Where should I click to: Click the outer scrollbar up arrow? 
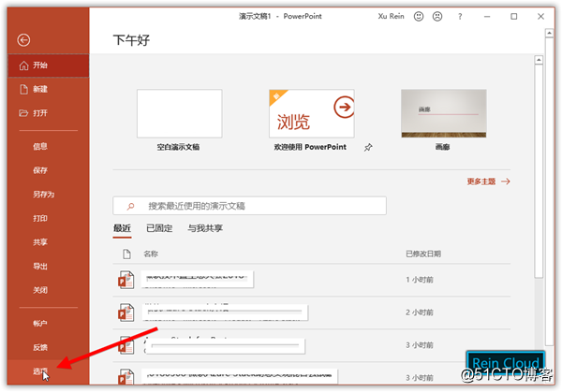point(550,34)
